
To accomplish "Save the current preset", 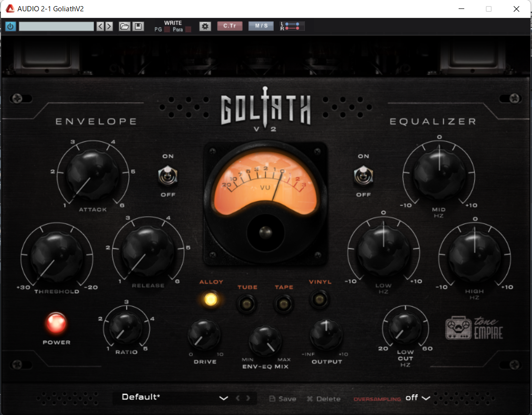I will [283, 399].
